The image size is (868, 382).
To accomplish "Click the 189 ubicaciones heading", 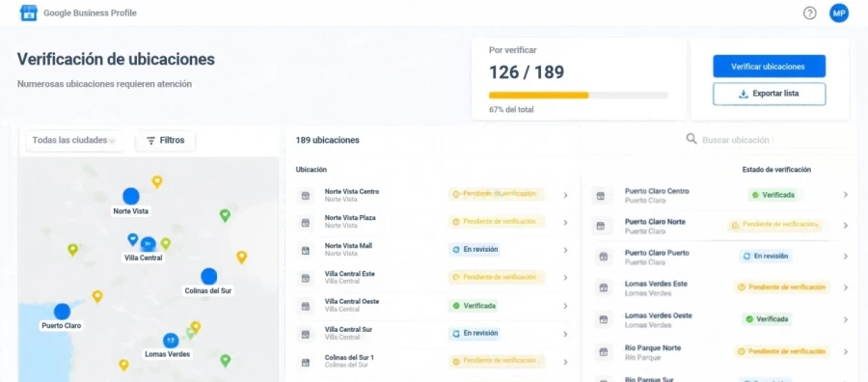I will tap(327, 140).
